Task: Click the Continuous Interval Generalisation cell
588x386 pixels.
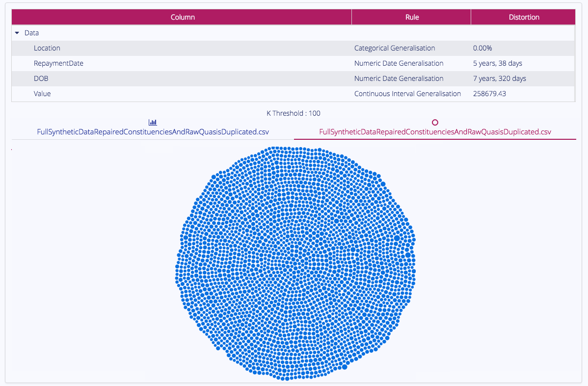Action: (x=407, y=94)
